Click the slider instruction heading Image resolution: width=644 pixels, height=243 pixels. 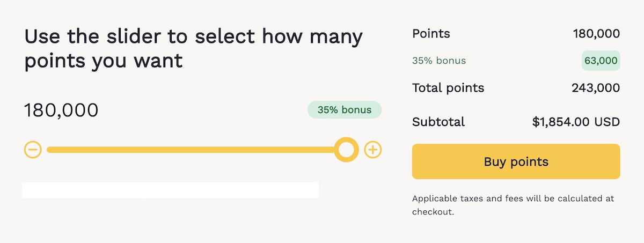pyautogui.click(x=193, y=49)
